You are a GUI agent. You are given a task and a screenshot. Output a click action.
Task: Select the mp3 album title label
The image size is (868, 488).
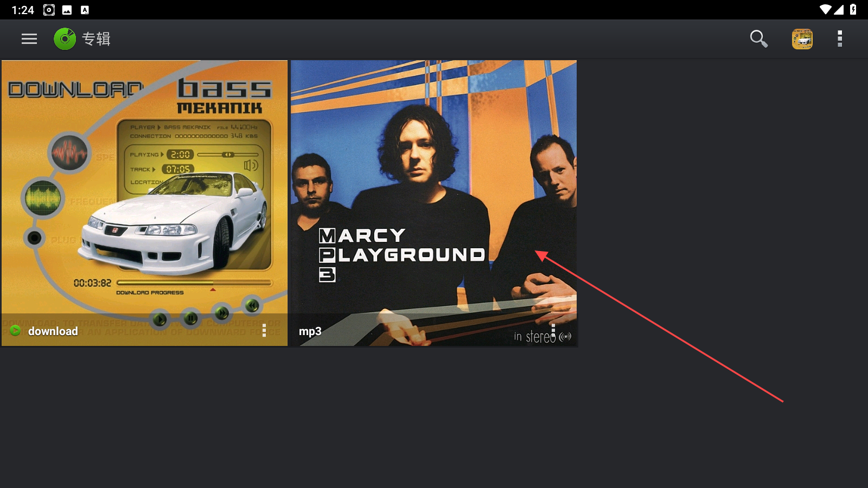[x=310, y=331]
